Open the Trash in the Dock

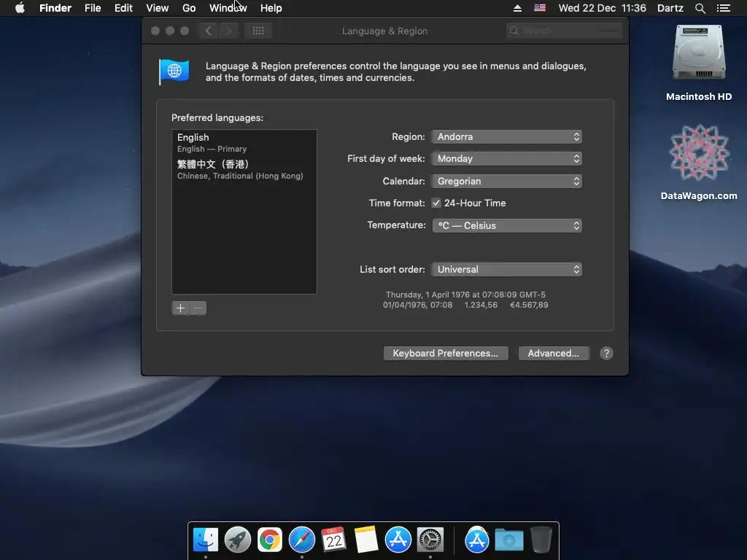coord(541,540)
